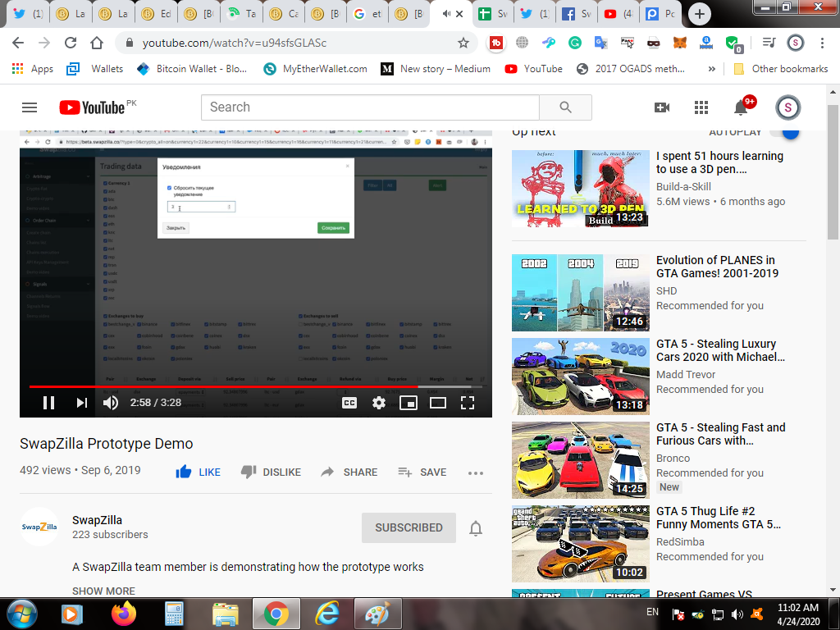Bookmark this page star icon
The image size is (840, 630).
coord(463,43)
